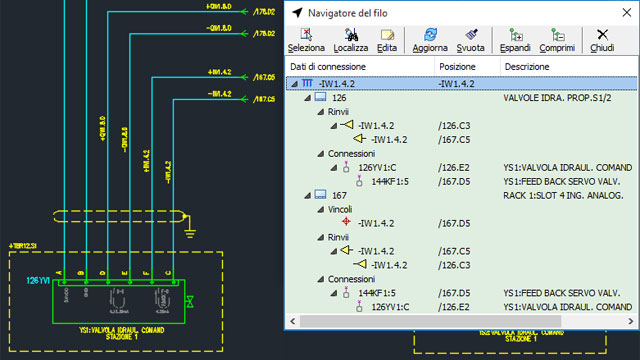640x360 pixels.
Task: Collapse the root -IW1.4.2 wire node
Action: (x=294, y=84)
